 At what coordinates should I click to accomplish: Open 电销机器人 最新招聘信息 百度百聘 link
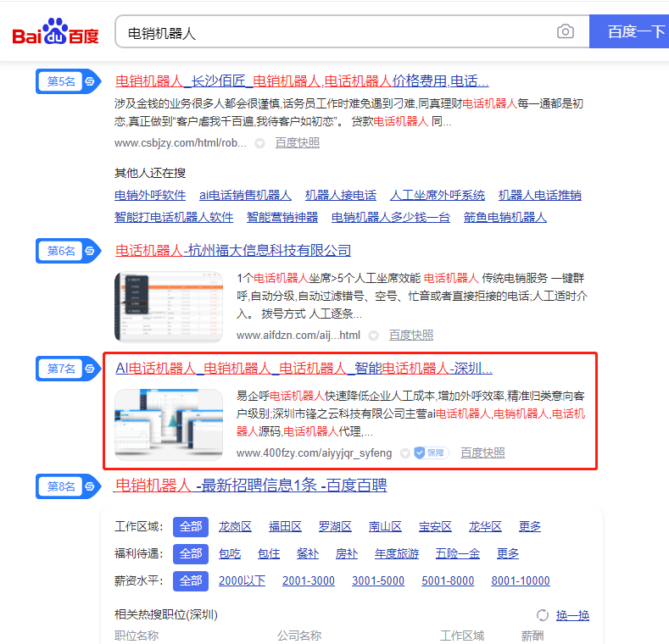click(x=251, y=486)
